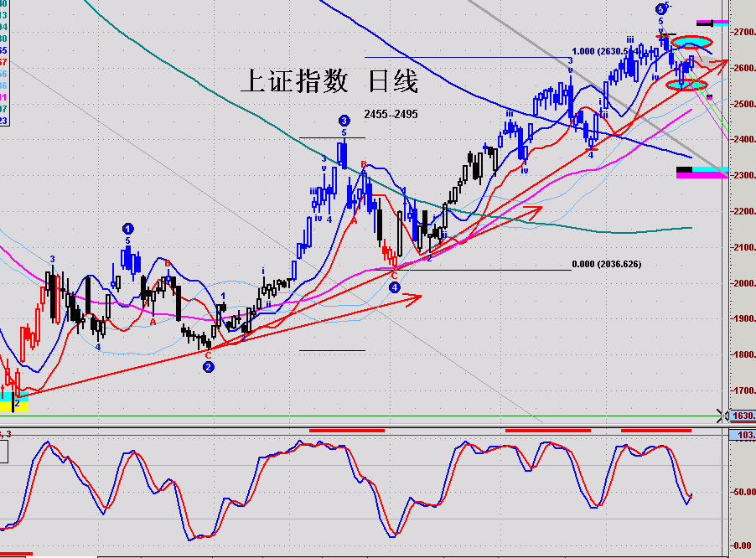Click the circled wave 2 marker
The image size is (756, 558).
coord(209,367)
